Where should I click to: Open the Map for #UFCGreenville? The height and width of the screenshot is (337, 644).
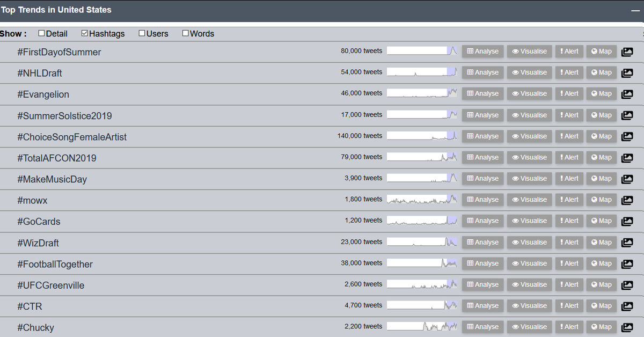click(601, 284)
